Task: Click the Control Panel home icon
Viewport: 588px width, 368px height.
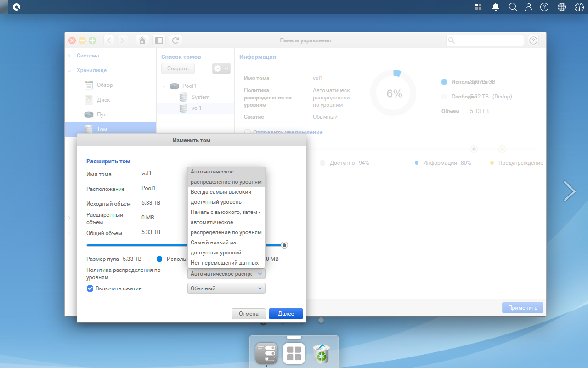Action: coord(142,40)
